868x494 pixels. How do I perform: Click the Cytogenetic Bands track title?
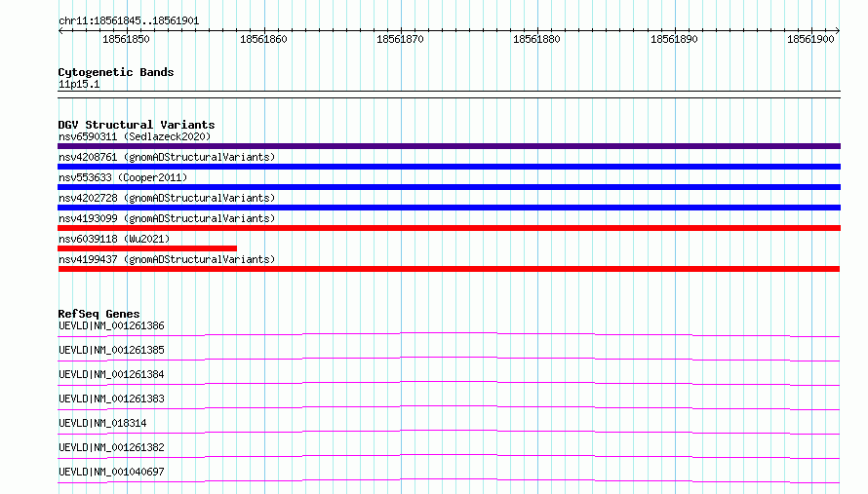coord(116,72)
